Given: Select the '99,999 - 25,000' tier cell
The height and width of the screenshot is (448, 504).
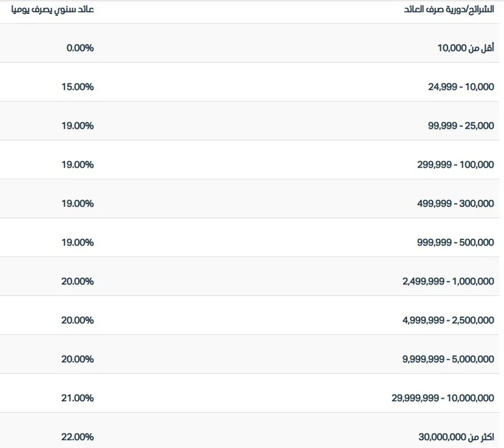Looking at the screenshot, I should tap(461, 126).
